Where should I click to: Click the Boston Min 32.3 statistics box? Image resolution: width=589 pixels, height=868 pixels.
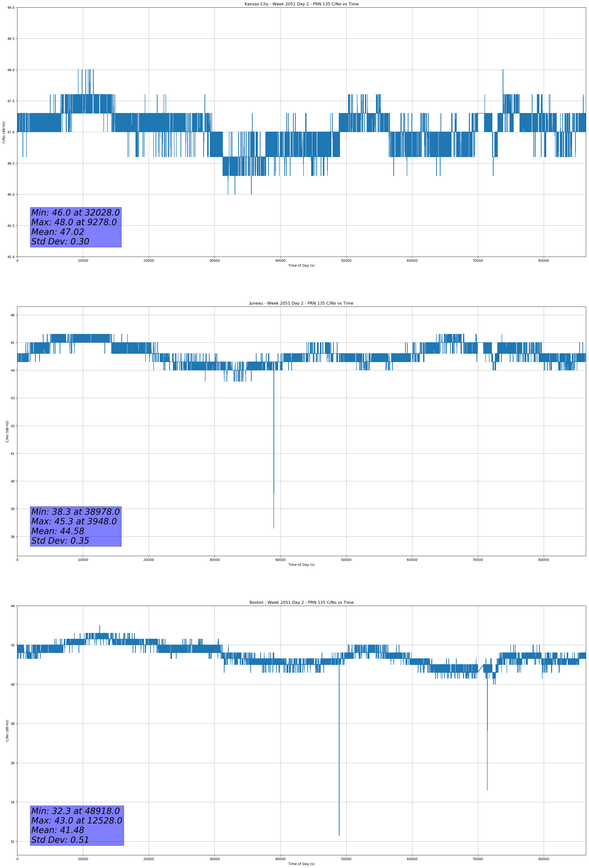click(x=77, y=825)
